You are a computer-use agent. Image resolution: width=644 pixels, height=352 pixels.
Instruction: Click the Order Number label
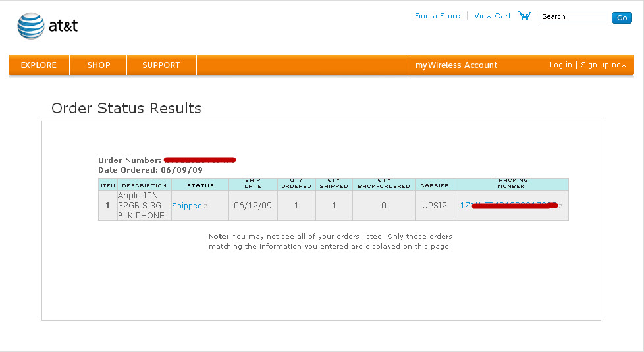[x=130, y=160]
